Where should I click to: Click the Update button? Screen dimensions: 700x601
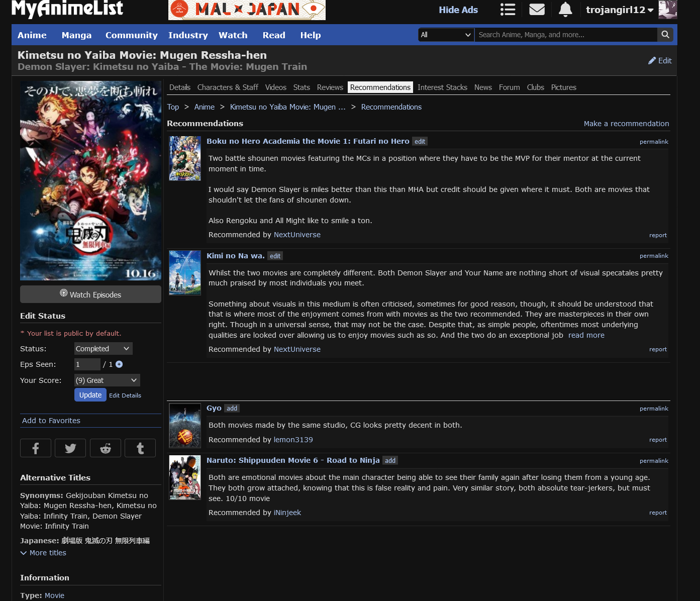90,395
